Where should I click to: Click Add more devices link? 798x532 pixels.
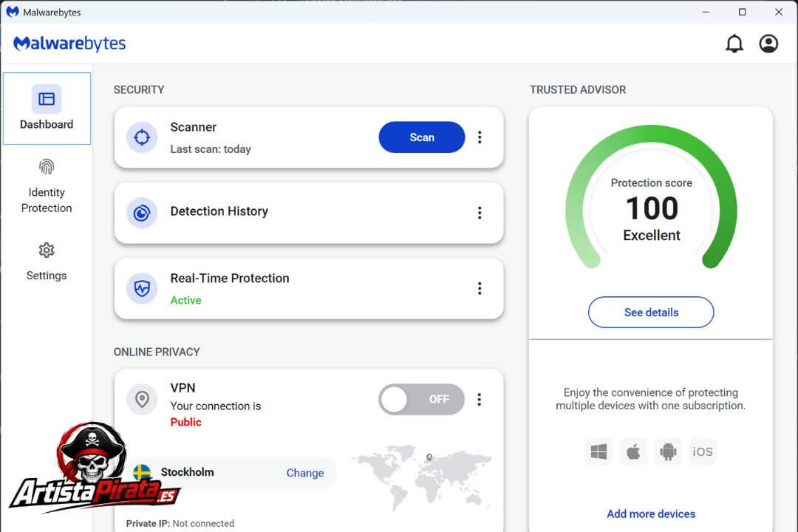pos(651,514)
